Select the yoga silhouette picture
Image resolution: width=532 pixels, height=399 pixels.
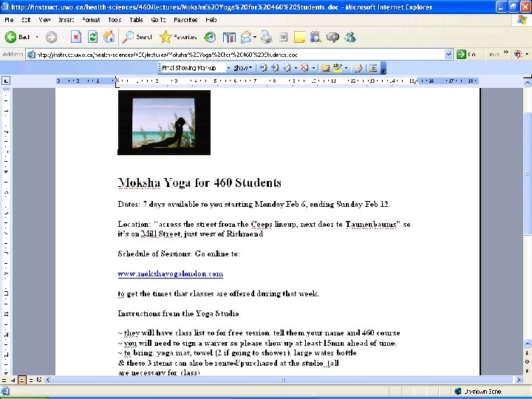tap(164, 123)
